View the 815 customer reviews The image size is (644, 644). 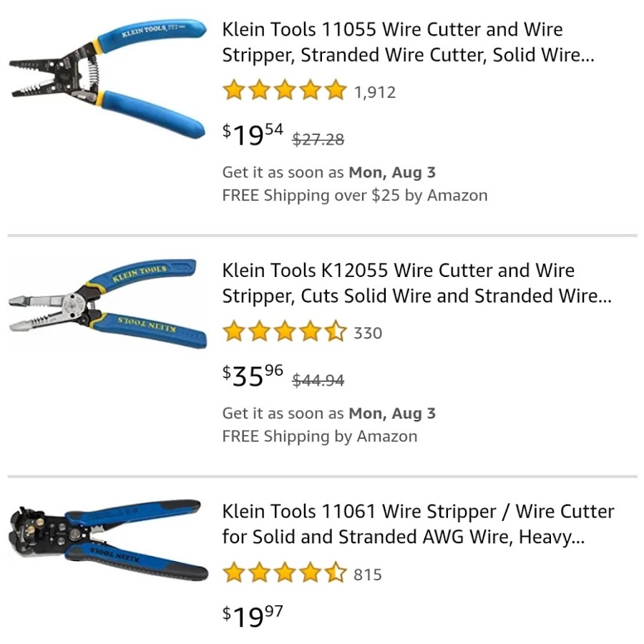pos(368,575)
